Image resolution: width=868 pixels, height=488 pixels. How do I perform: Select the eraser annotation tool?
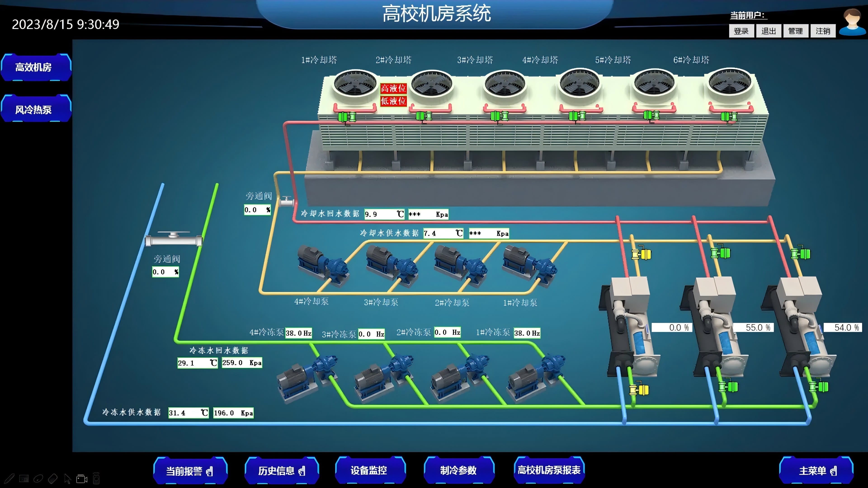53,479
